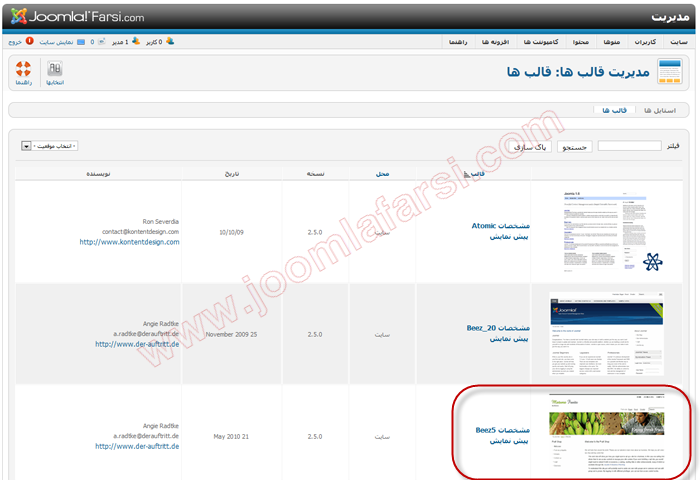Click the author name Ron Severdia

(x=161, y=221)
